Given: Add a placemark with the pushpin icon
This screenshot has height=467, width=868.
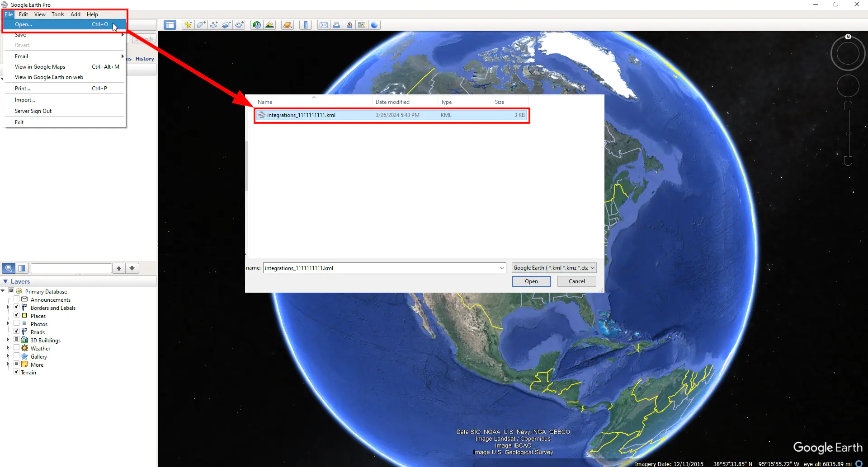Looking at the screenshot, I should (188, 25).
